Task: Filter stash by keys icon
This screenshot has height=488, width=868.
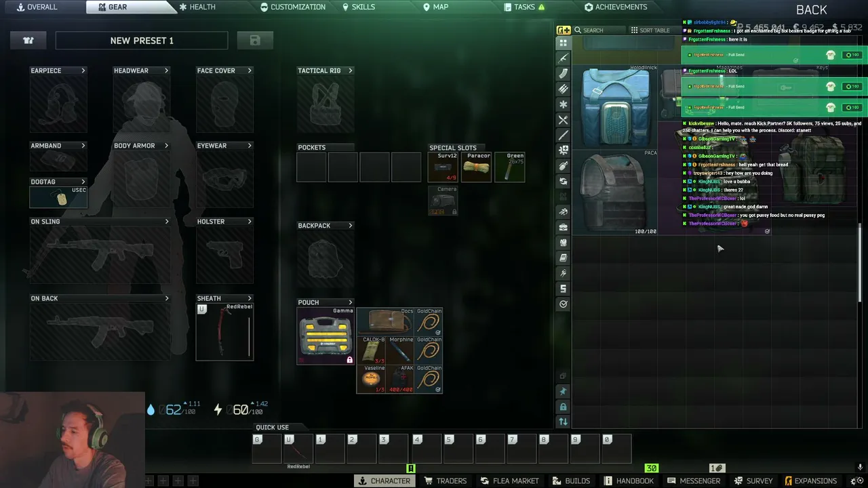Action: click(x=563, y=274)
